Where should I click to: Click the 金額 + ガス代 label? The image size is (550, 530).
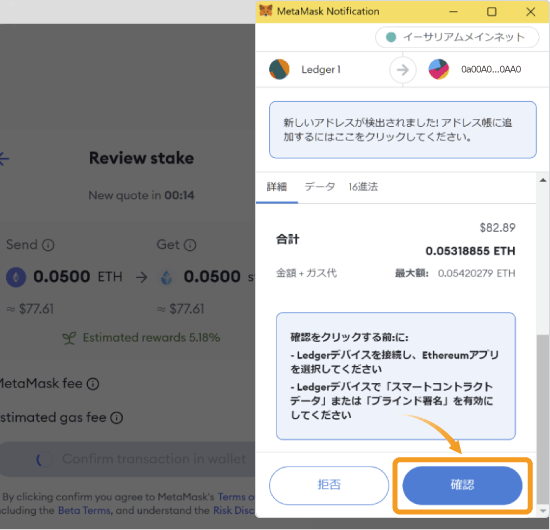point(307,273)
